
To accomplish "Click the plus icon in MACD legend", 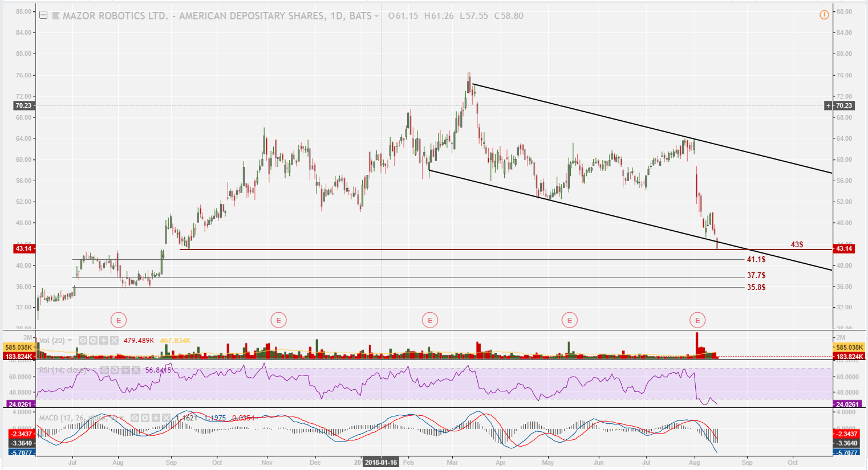I will pos(155,418).
